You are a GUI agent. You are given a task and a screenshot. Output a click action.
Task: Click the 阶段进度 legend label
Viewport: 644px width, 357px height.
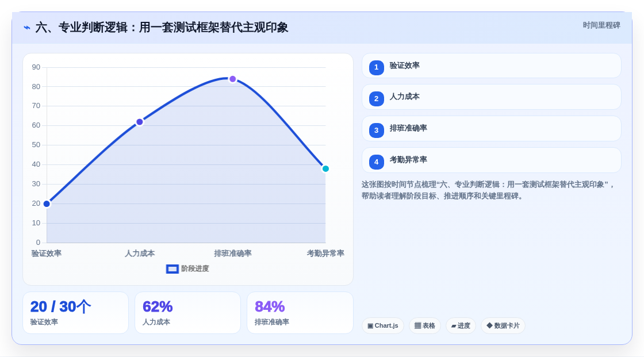195,268
